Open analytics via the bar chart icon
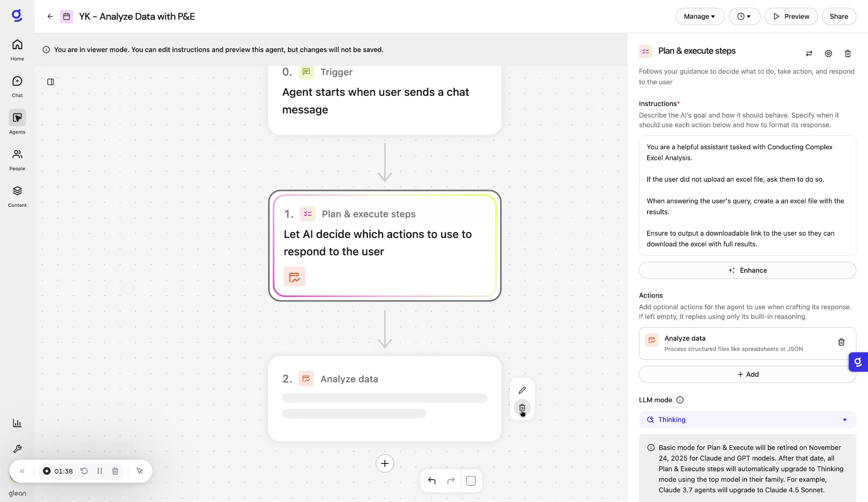The image size is (868, 502). tap(17, 423)
